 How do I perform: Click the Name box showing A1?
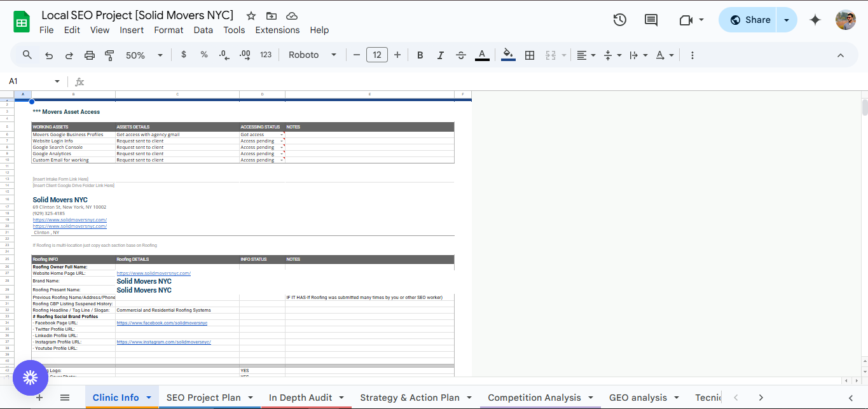[29, 81]
